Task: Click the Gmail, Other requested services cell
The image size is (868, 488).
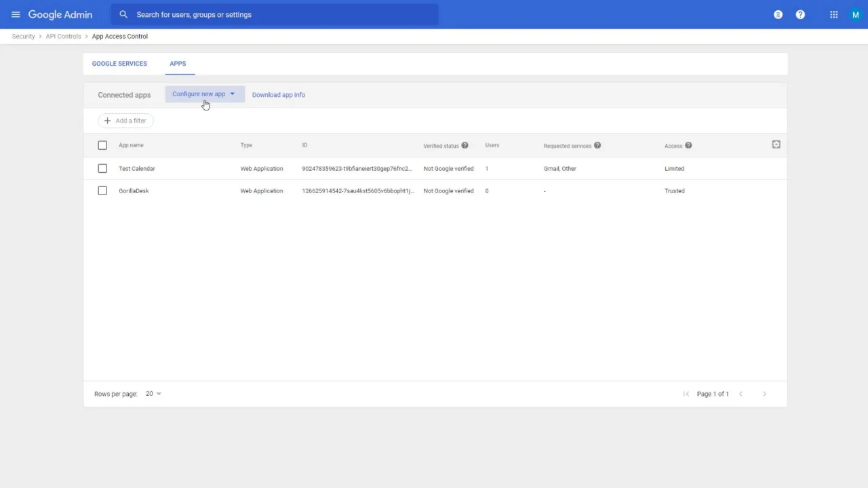Action: [x=560, y=169]
